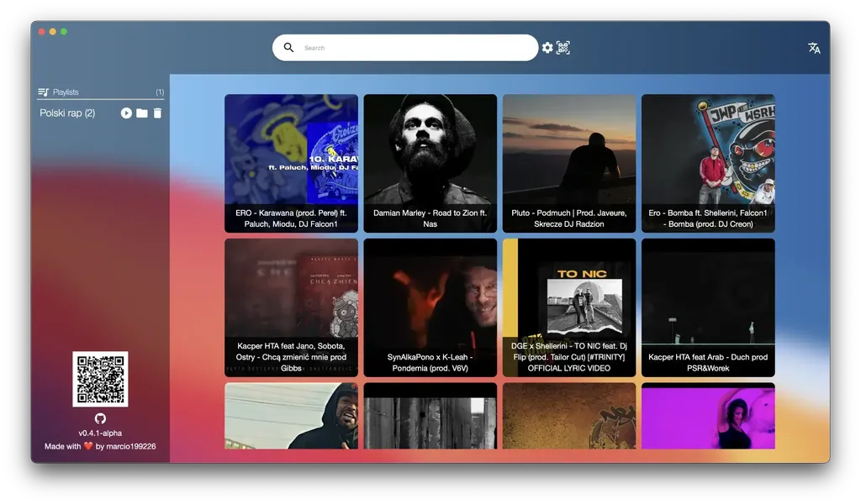Open the marcio199226 author link
This screenshot has width=861, height=504.
pyautogui.click(x=130, y=446)
